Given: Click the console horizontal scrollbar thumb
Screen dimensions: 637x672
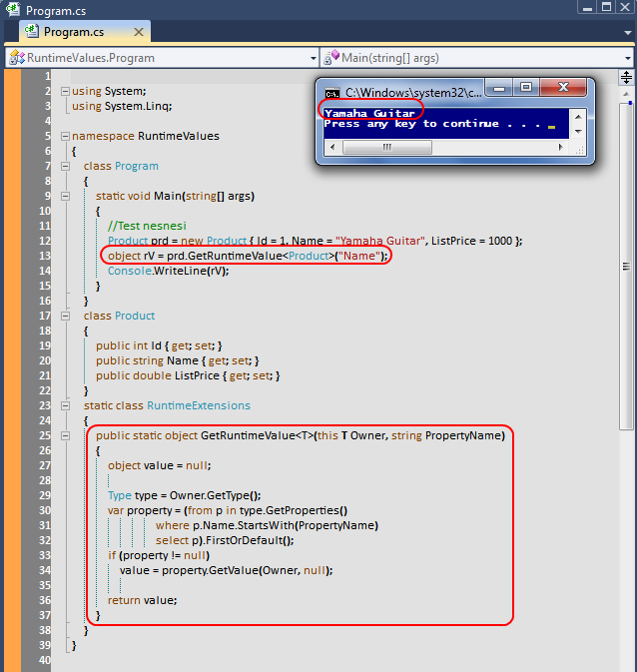Looking at the screenshot, I should tap(387, 147).
